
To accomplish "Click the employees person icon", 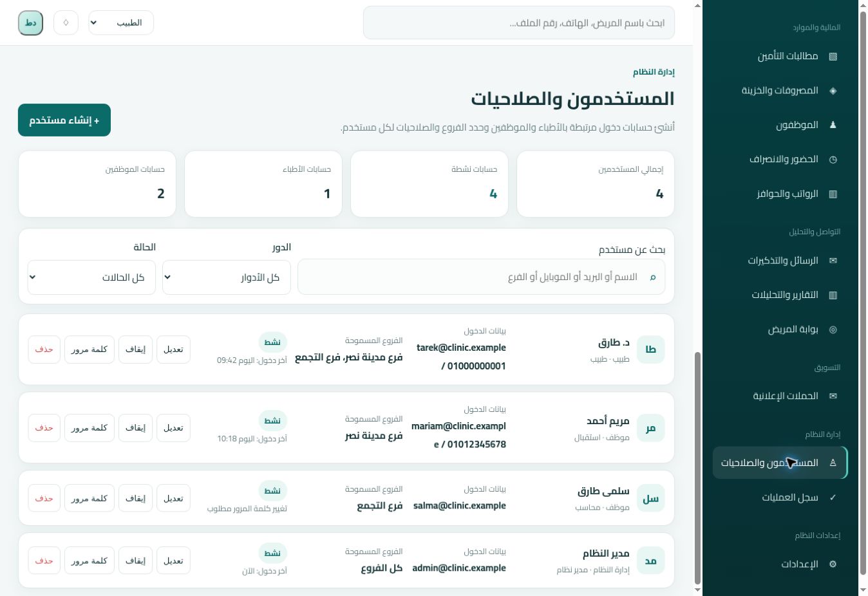I will [x=833, y=125].
